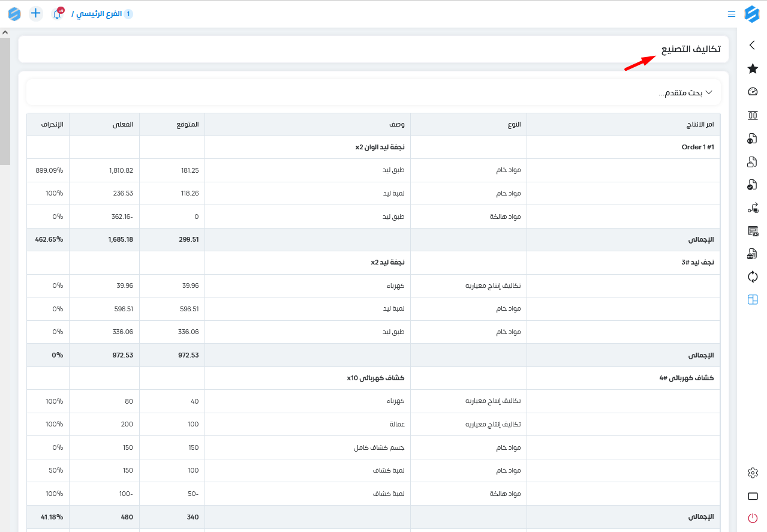This screenshot has height=532, width=767.
Task: Click the blue plus add button
Action: click(36, 13)
